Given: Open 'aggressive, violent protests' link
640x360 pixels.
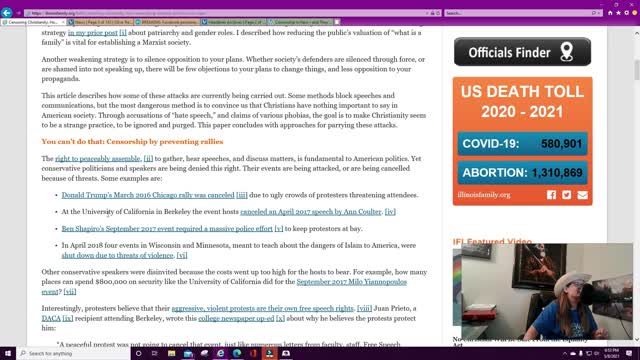Looking at the screenshot, I should pyautogui.click(x=262, y=309).
